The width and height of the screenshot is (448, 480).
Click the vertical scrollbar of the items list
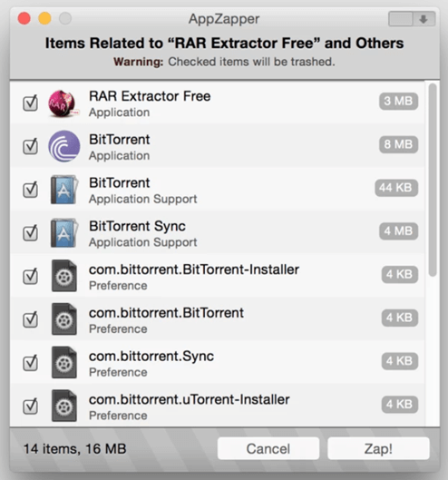tap(433, 180)
